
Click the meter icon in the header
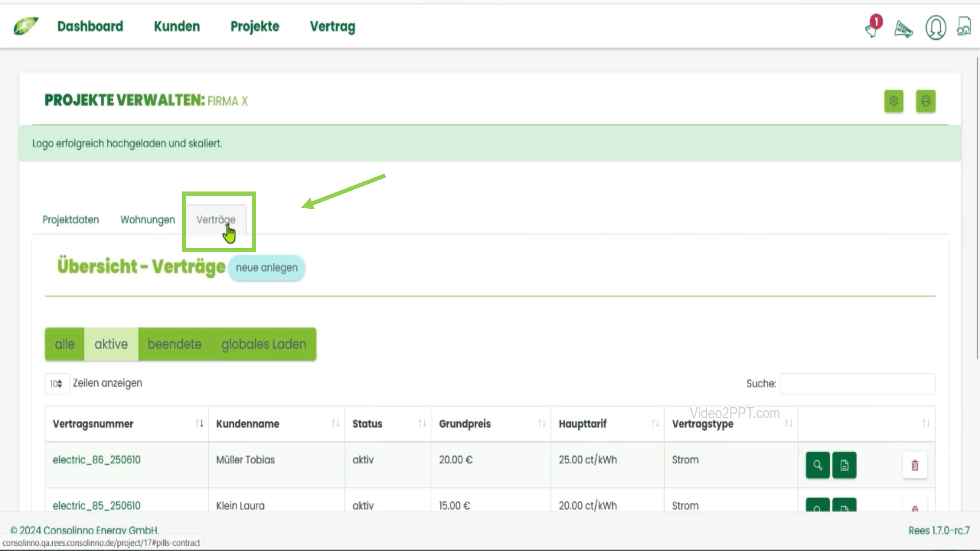click(903, 28)
